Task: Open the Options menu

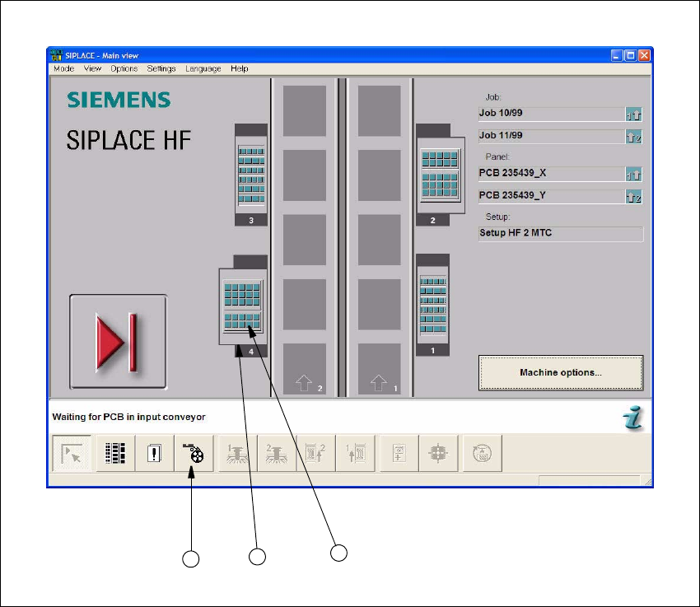Action: tap(124, 69)
